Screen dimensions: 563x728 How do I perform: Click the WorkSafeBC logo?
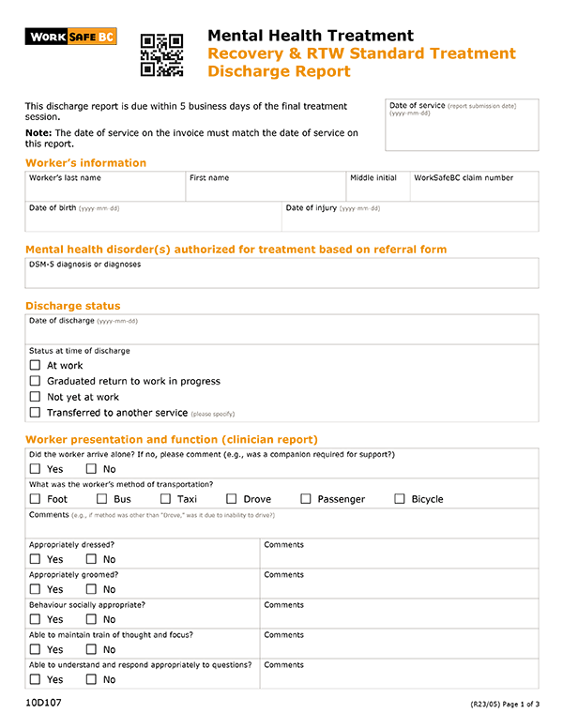click(x=70, y=37)
